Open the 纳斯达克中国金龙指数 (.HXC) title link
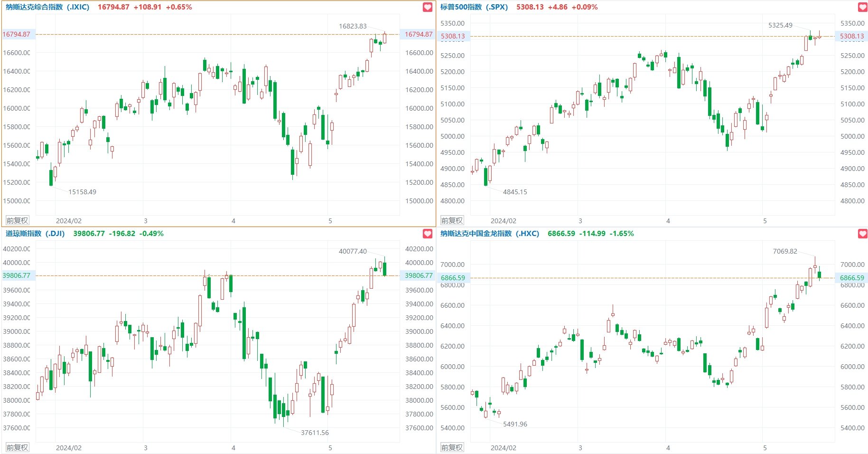 pos(490,234)
